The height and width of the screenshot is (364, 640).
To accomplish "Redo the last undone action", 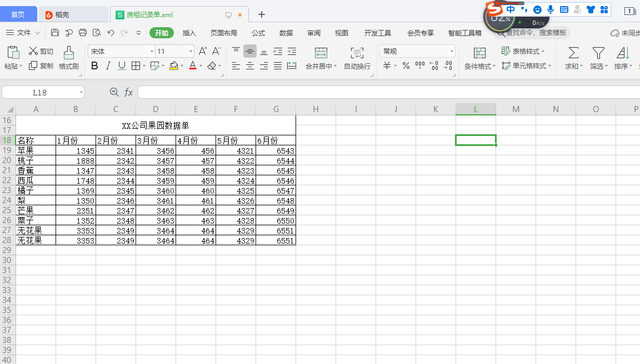I will 124,33.
